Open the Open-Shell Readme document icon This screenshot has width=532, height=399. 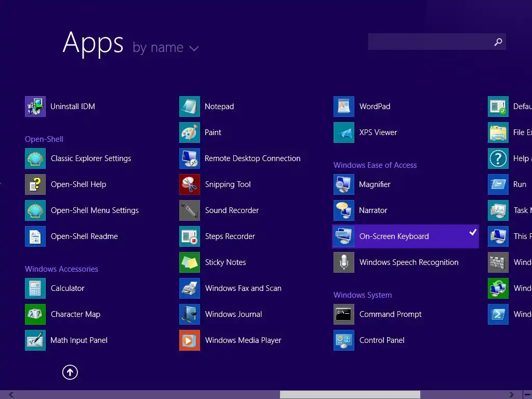coord(35,236)
